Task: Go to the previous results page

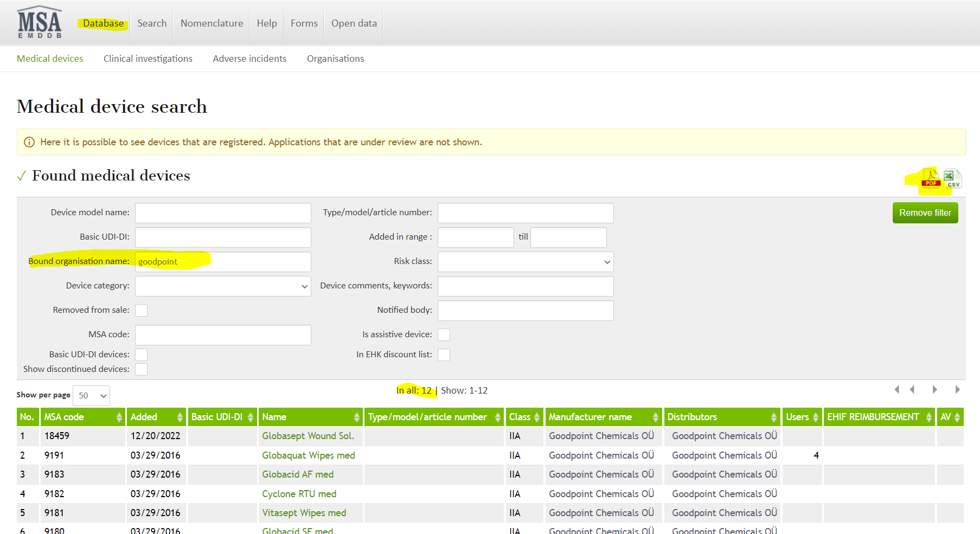Action: (912, 390)
